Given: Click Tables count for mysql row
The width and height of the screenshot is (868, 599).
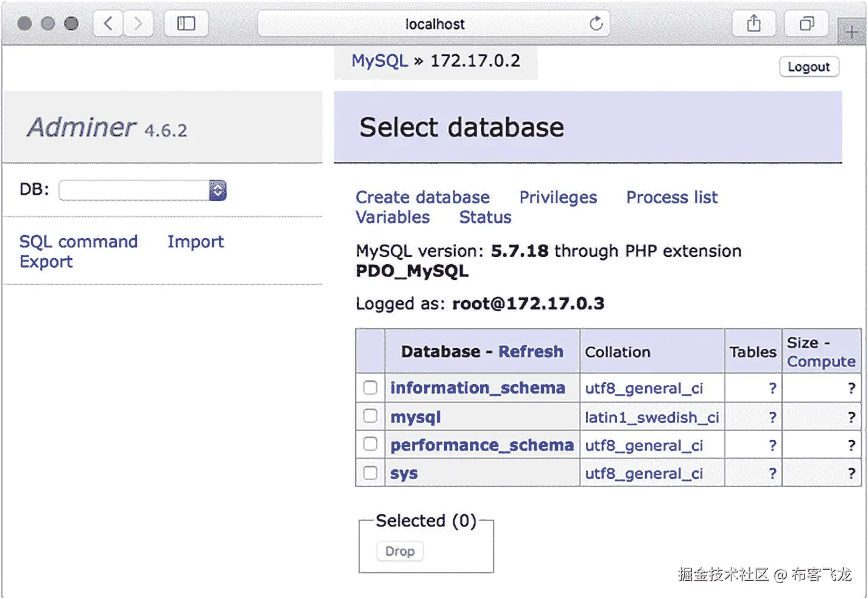Looking at the screenshot, I should click(x=772, y=417).
